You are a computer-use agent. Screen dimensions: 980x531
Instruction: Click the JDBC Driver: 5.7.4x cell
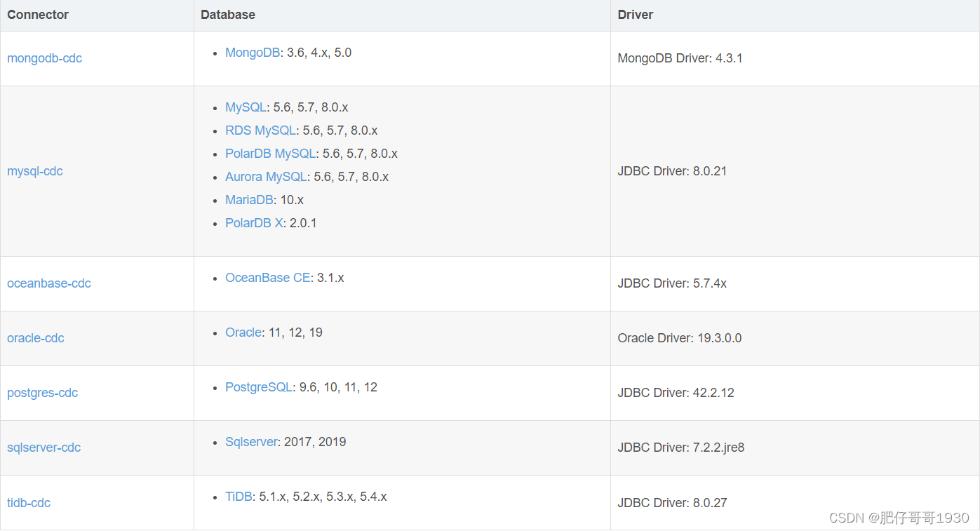tap(795, 283)
